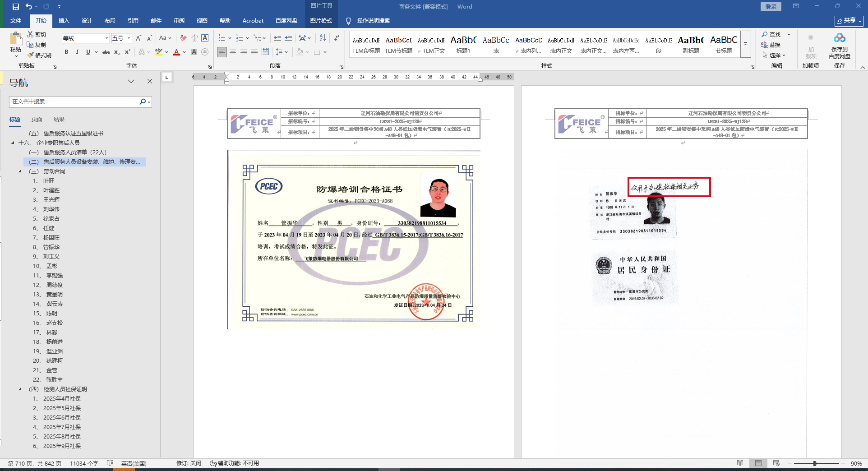Switch to Web Layout view in status bar
The image size is (868, 471).
(x=776, y=463)
